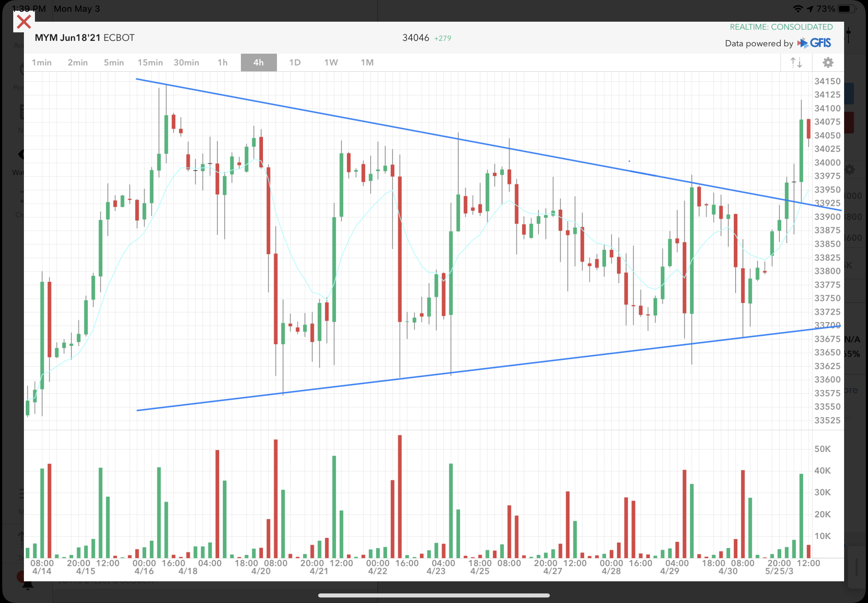The image size is (868, 603).
Task: Tap the GFIS data provider logo
Action: [814, 43]
